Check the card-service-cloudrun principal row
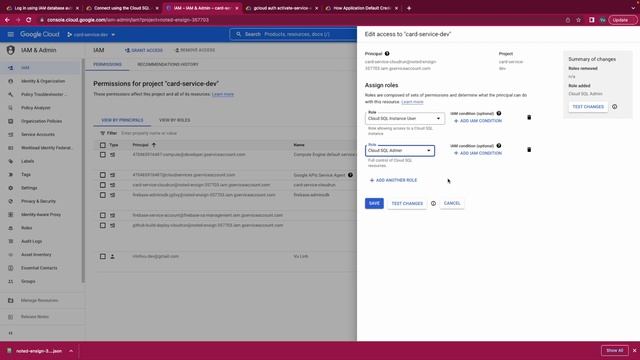The image size is (640, 360). tap(102, 185)
